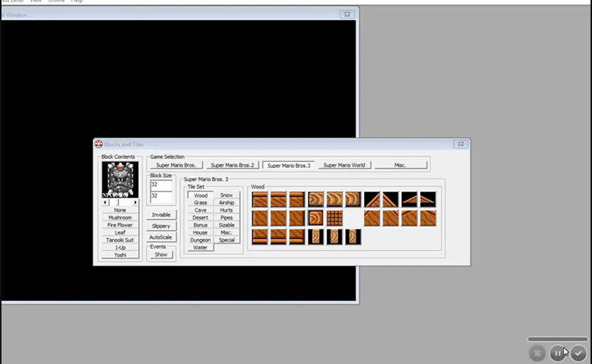Set block contents to Tanooki Suit
Image resolution: width=592 pixels, height=364 pixels.
pos(120,240)
